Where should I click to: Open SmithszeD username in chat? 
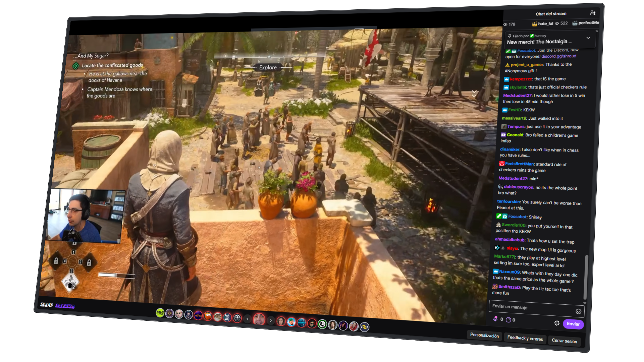(509, 287)
